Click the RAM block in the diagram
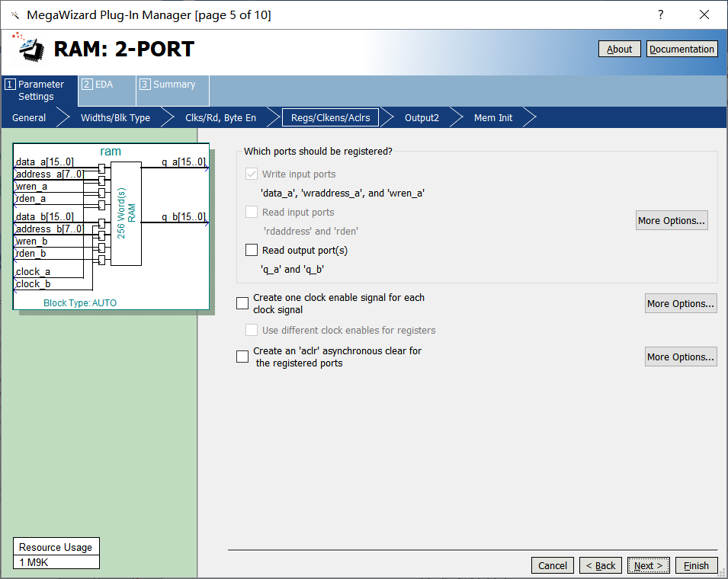Screen dimensions: 728x579 click(126, 213)
